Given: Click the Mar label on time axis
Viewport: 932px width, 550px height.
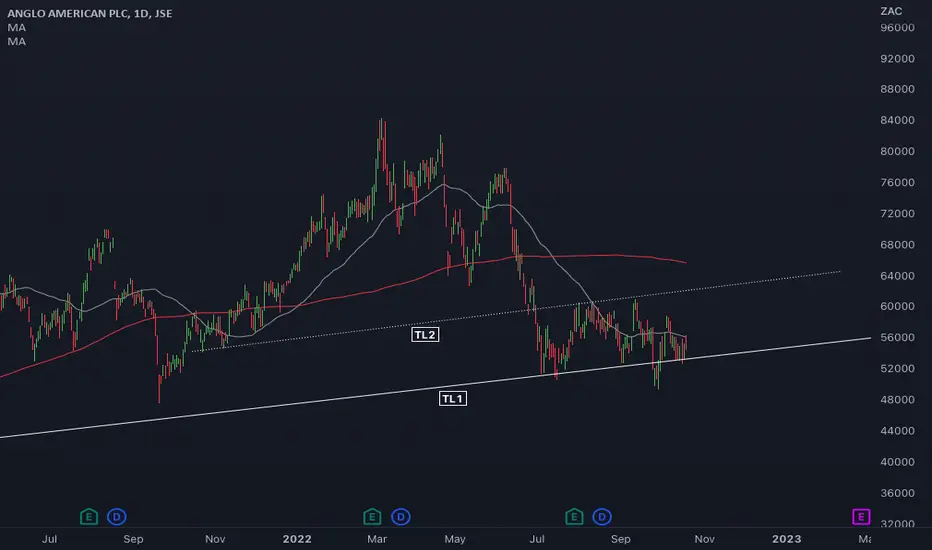Looking at the screenshot, I should [377, 539].
